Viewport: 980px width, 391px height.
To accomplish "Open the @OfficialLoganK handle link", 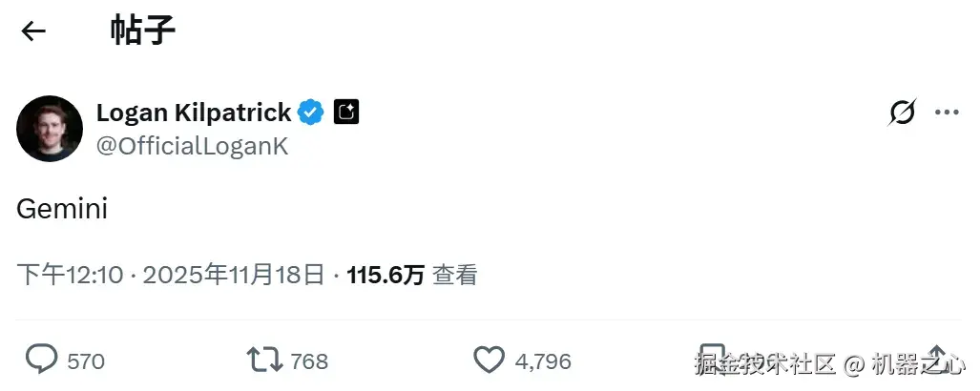I will tap(192, 146).
